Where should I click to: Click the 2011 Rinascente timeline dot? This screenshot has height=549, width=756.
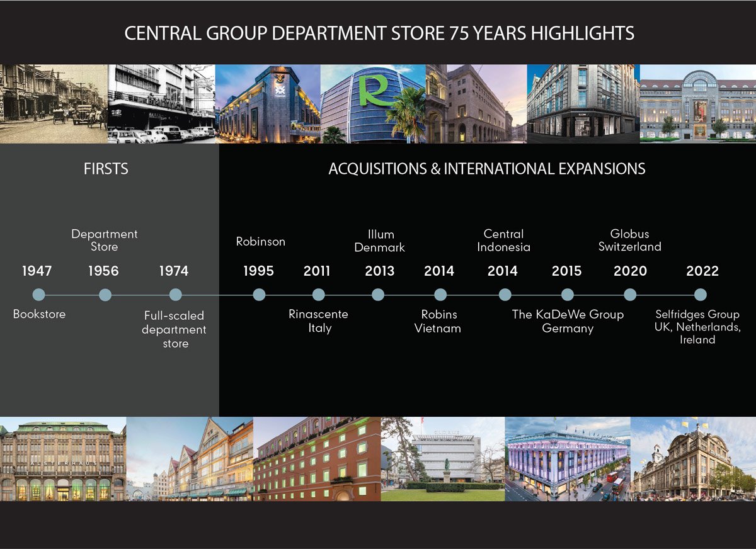click(319, 295)
